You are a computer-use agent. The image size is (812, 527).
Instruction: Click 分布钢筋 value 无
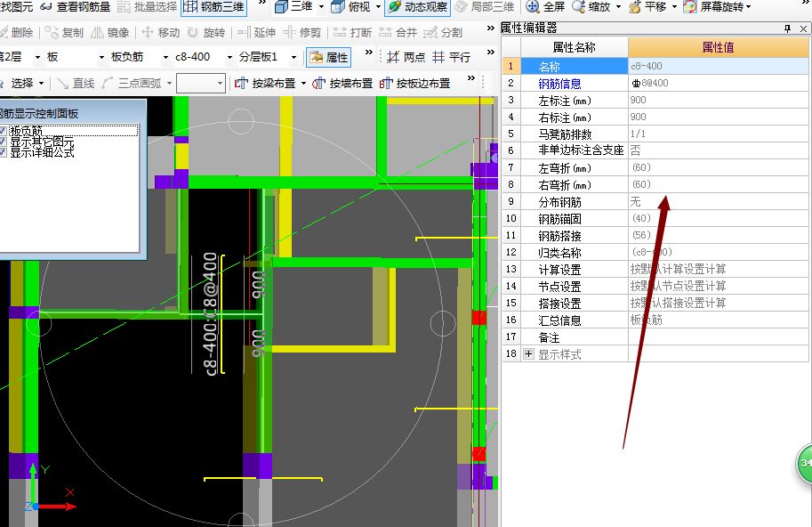(719, 201)
